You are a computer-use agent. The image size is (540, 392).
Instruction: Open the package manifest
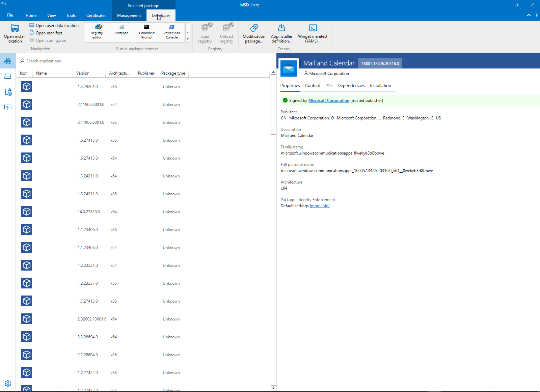pos(46,33)
